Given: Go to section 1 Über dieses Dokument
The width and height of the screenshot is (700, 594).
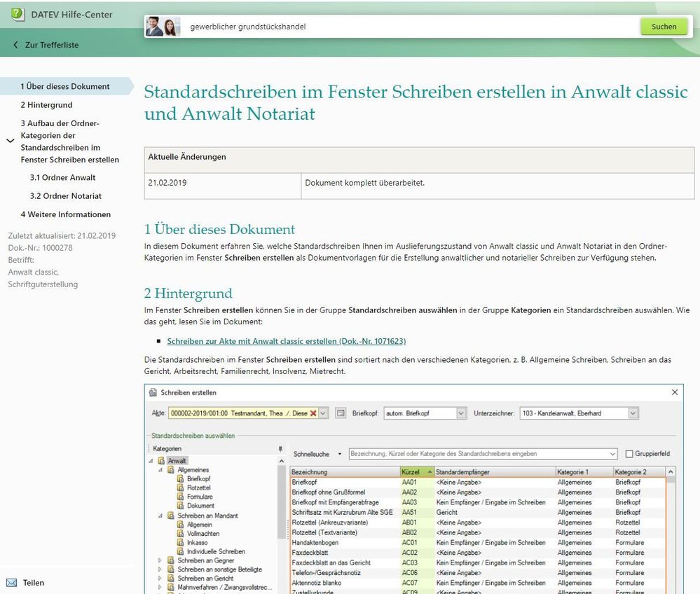Looking at the screenshot, I should [x=64, y=87].
